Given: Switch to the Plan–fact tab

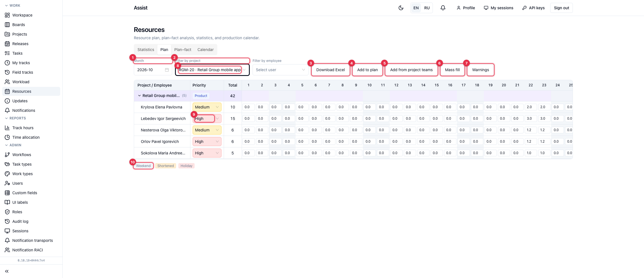Looking at the screenshot, I should click(183, 50).
